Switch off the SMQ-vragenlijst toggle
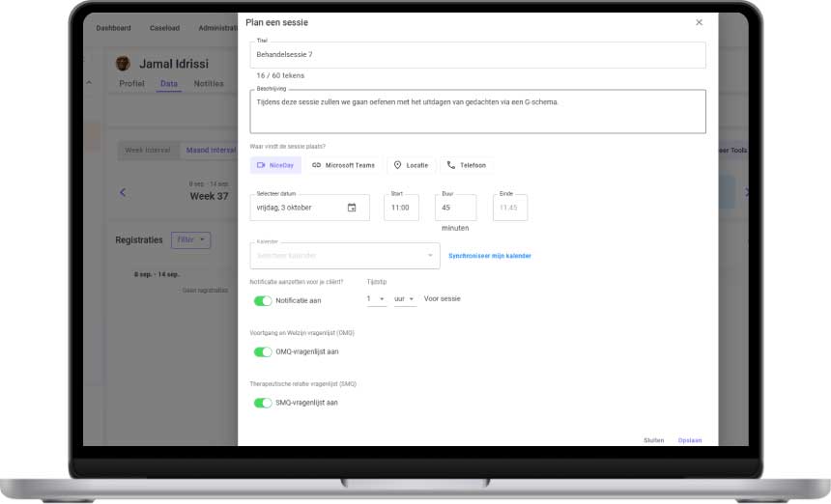 click(x=262, y=403)
